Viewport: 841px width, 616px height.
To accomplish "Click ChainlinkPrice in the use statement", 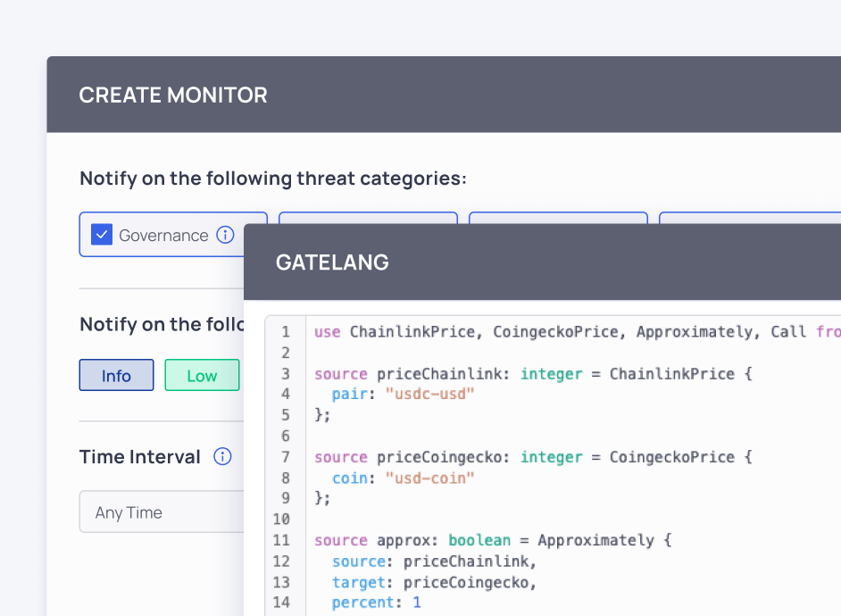I will click(399, 332).
